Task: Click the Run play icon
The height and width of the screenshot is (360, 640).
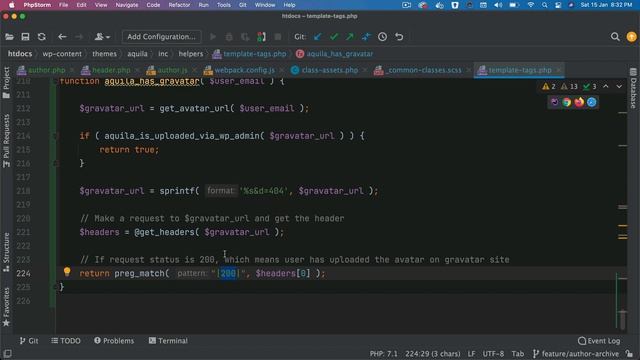Action: point(213,37)
